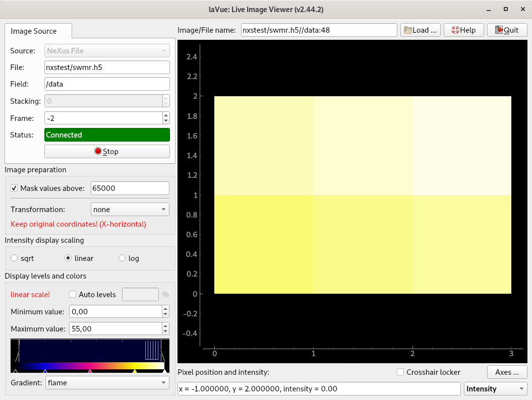The width and height of the screenshot is (532, 400).
Task: Open the Gradient flame dropdown
Action: tap(107, 383)
